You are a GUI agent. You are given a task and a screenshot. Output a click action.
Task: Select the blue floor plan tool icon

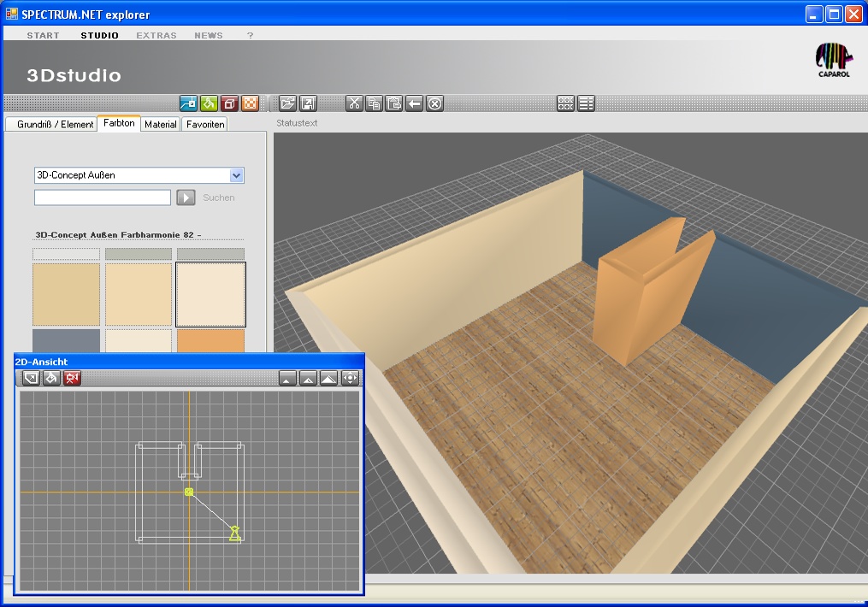(x=188, y=103)
